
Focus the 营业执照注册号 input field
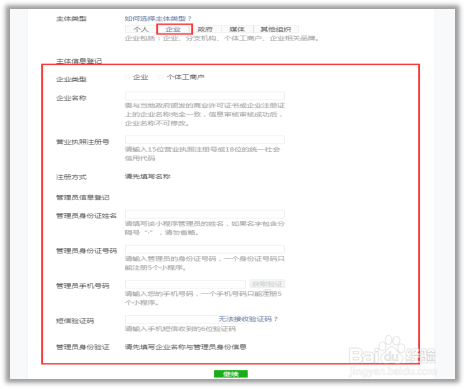[205, 140]
